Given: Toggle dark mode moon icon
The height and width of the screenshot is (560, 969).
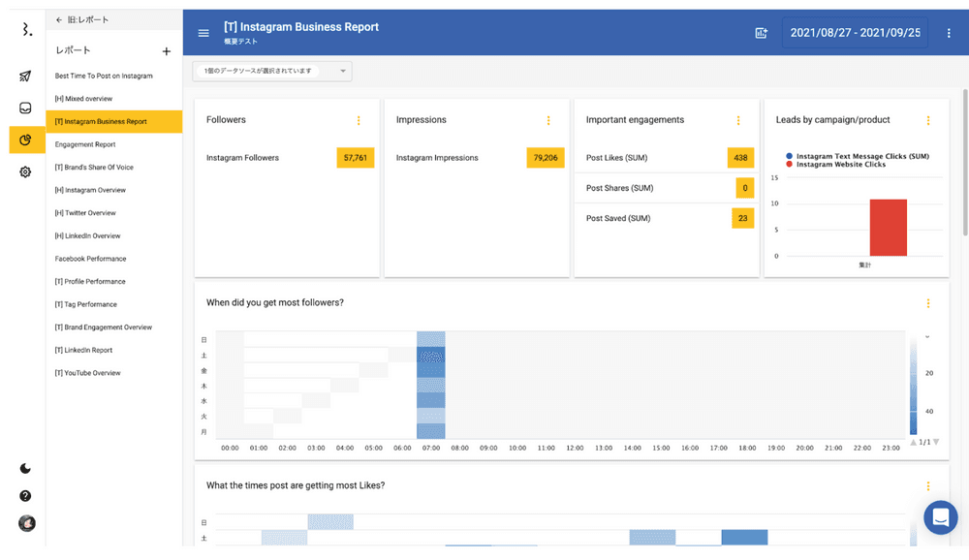Looking at the screenshot, I should click(x=26, y=469).
